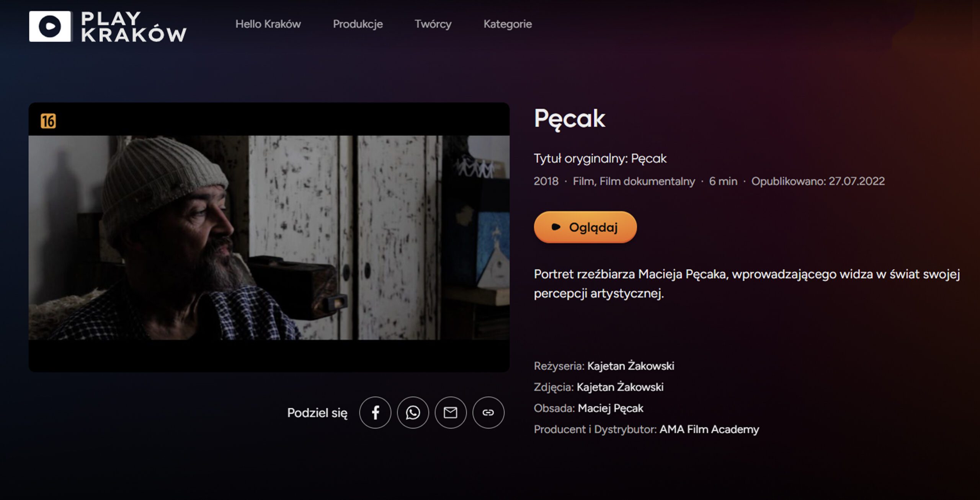The image size is (980, 500).
Task: Open the Pęcak film thumbnail
Action: pos(269,237)
